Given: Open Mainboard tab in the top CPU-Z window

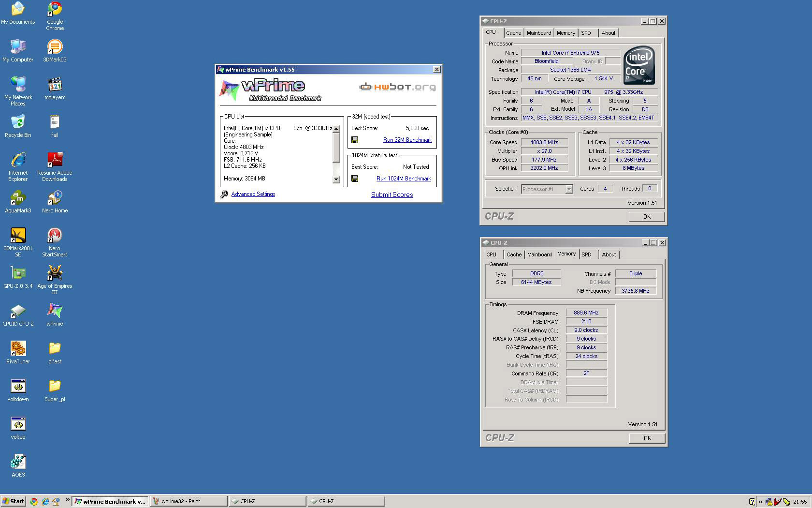Looking at the screenshot, I should pos(538,33).
